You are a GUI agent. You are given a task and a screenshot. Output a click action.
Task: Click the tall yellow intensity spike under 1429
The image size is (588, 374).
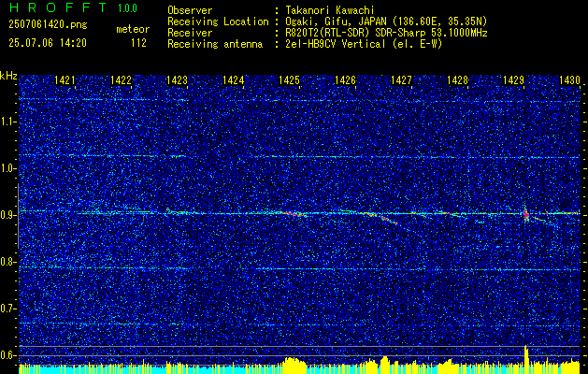click(x=526, y=359)
